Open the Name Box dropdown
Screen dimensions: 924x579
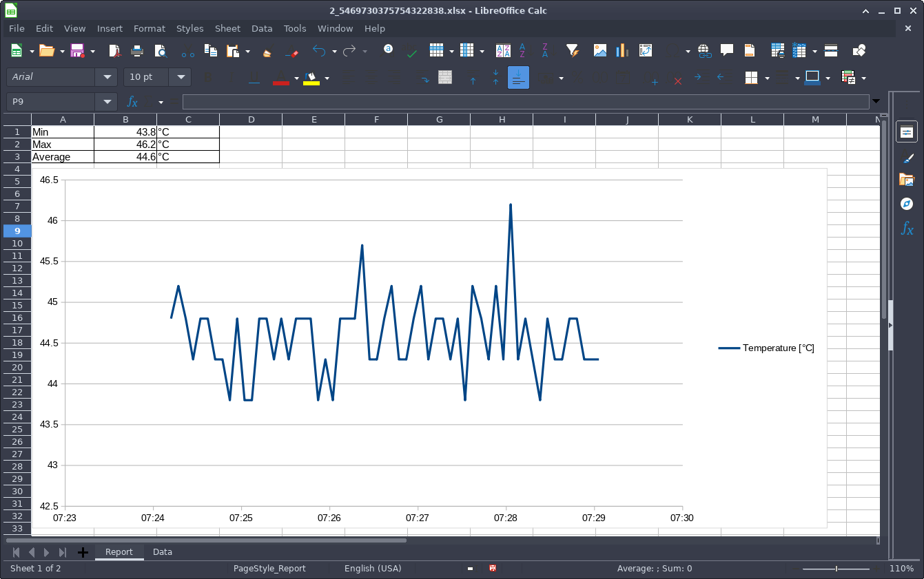(106, 101)
